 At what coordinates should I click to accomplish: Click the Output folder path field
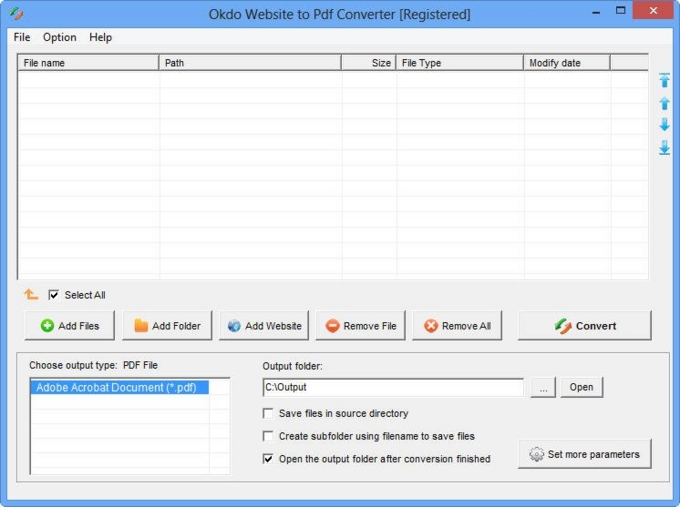coord(393,387)
